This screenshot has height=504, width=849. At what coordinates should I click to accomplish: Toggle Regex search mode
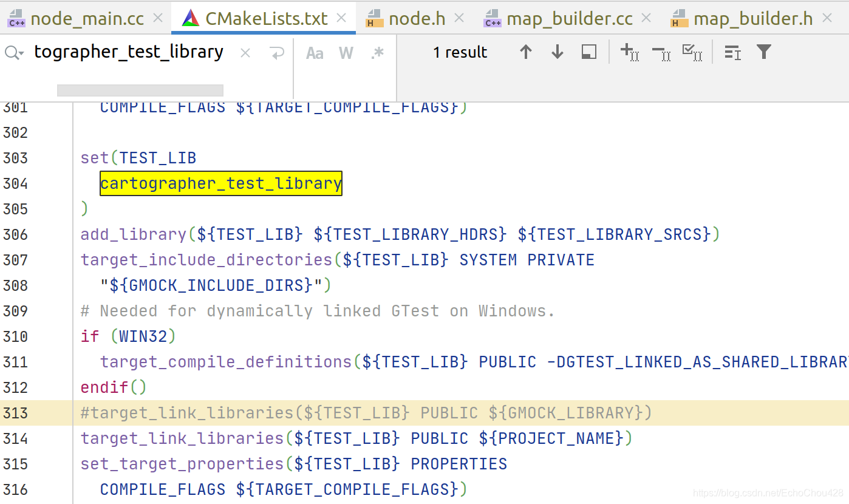[378, 53]
